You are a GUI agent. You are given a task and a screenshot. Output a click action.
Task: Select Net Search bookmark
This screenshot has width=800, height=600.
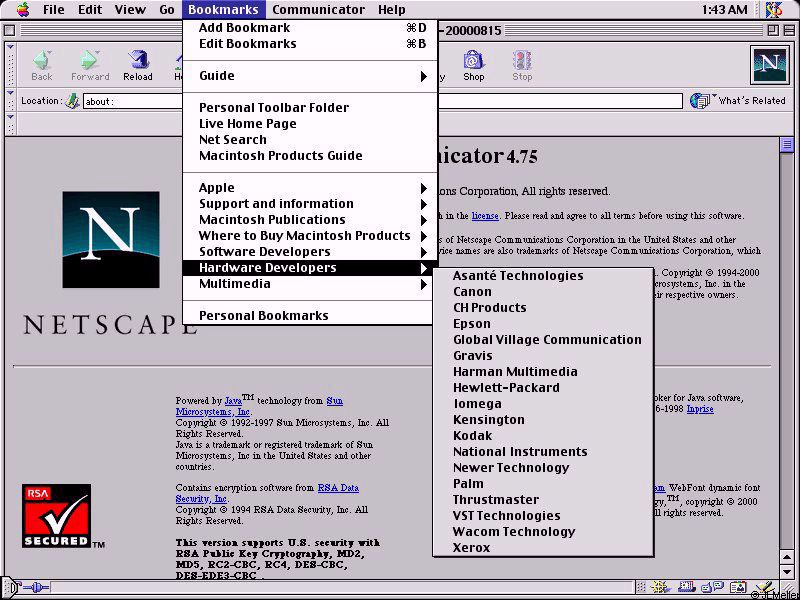point(310,140)
